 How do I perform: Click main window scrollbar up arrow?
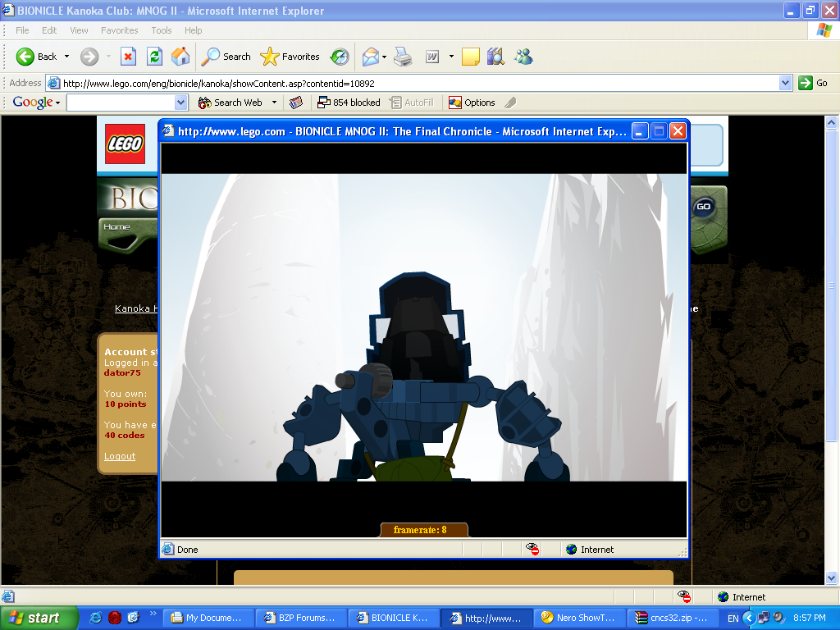831,123
